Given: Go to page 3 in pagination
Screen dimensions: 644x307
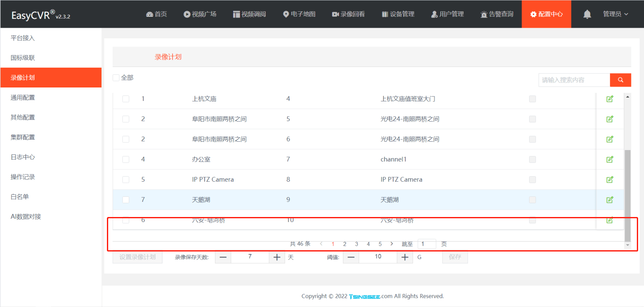Looking at the screenshot, I should click(x=357, y=244).
